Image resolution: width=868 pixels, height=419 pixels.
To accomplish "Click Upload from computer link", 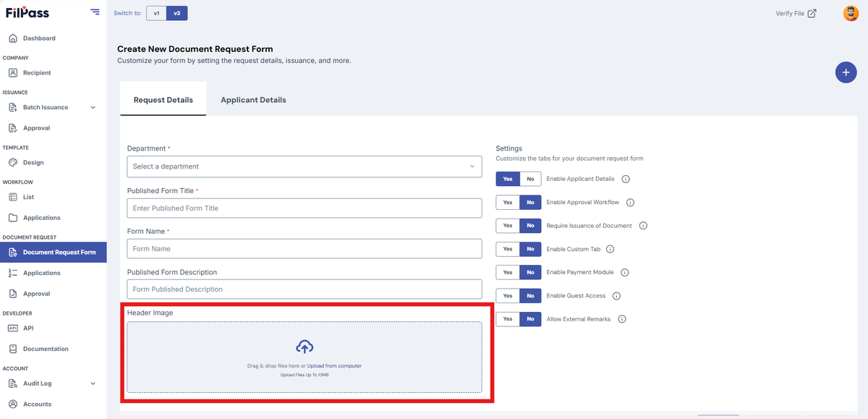I will [x=334, y=366].
